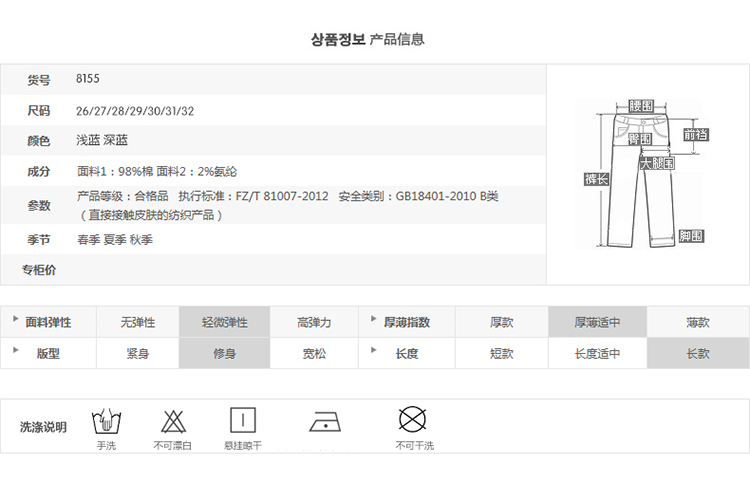
Task: Click the 产品信息 section heading
Action: [397, 40]
